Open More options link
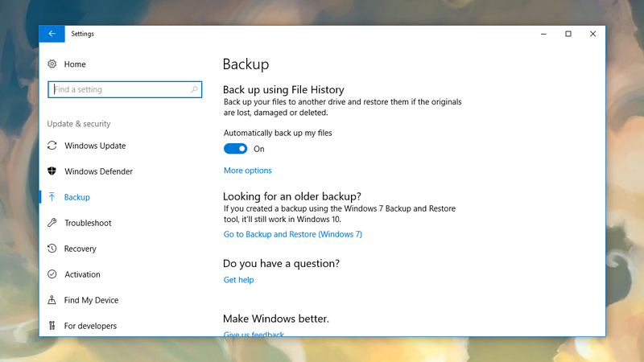This screenshot has width=644, height=362. tap(248, 171)
